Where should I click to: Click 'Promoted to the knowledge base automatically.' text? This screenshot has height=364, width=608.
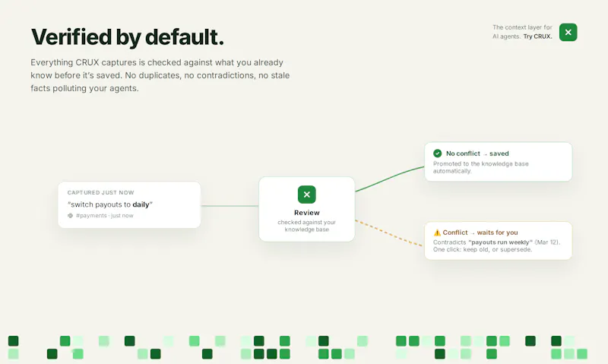tap(481, 167)
